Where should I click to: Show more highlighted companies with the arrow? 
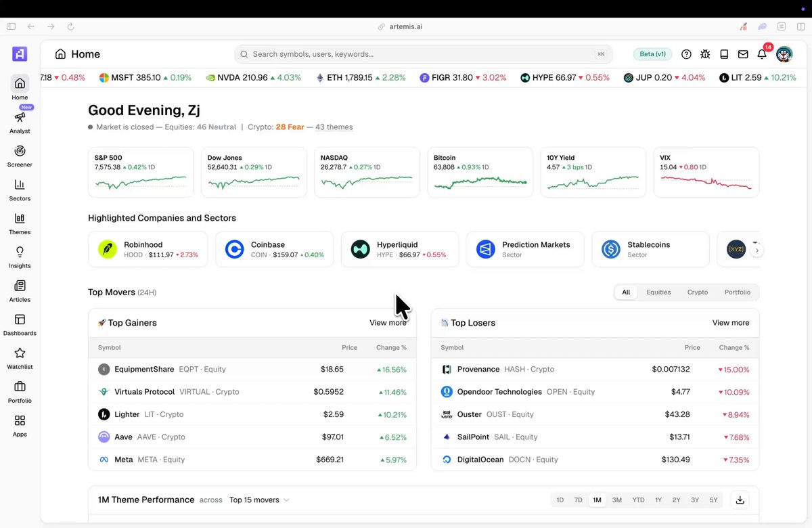(758, 250)
